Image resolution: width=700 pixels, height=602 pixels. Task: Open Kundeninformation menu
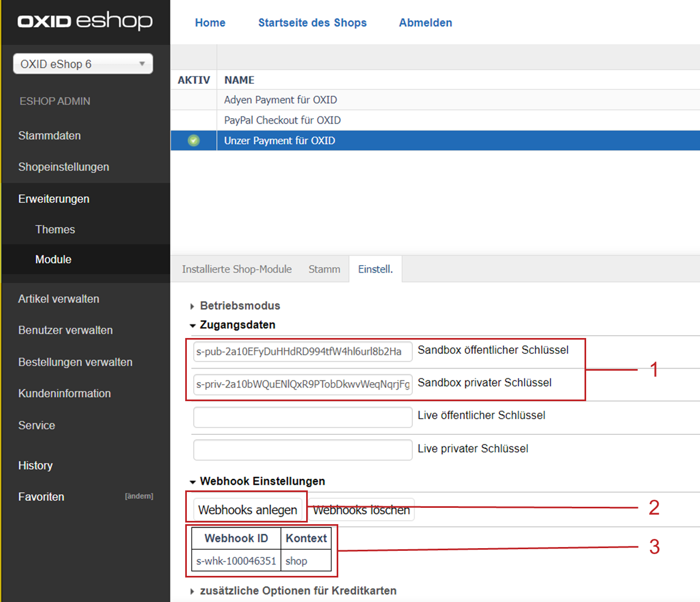pyautogui.click(x=64, y=394)
